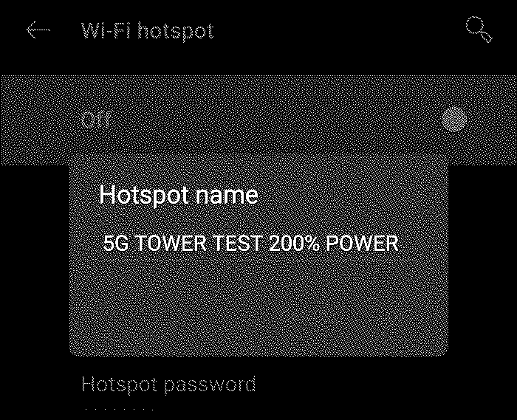Go back using the left arrow icon
The image size is (517, 420).
(38, 30)
